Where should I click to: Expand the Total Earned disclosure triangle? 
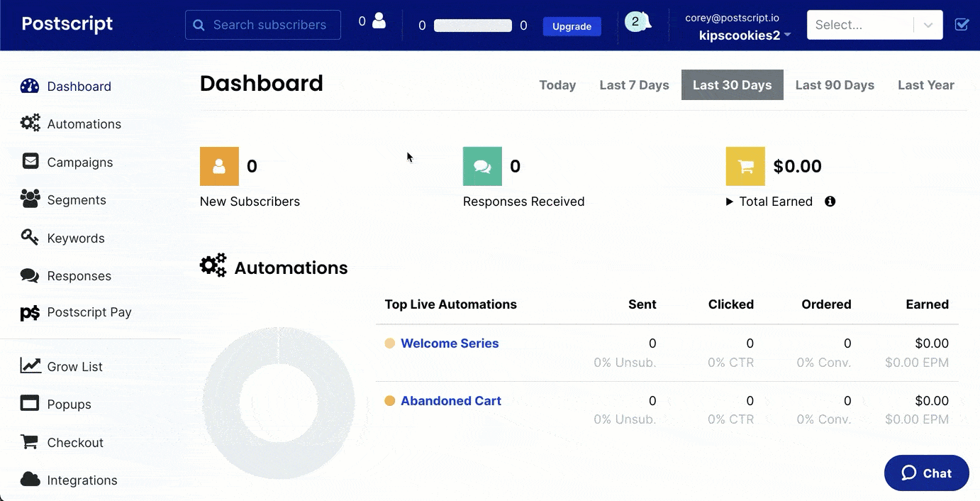(x=730, y=202)
